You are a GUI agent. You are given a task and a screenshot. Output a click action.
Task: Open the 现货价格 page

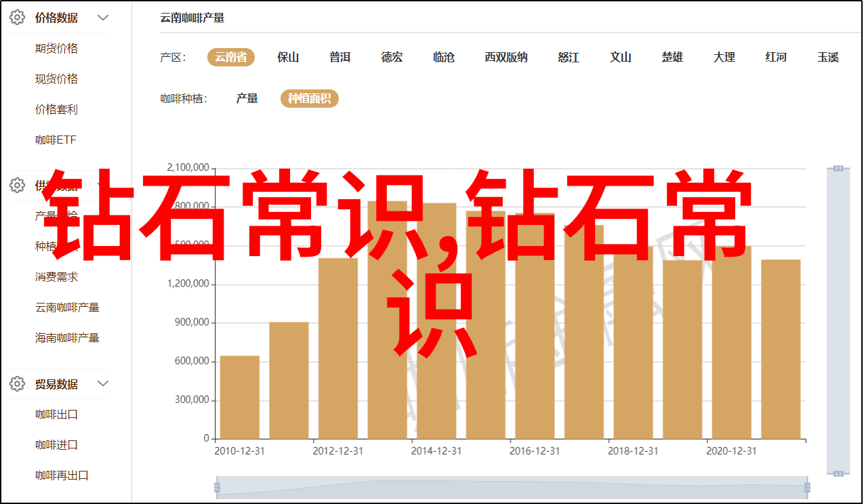tap(57, 79)
